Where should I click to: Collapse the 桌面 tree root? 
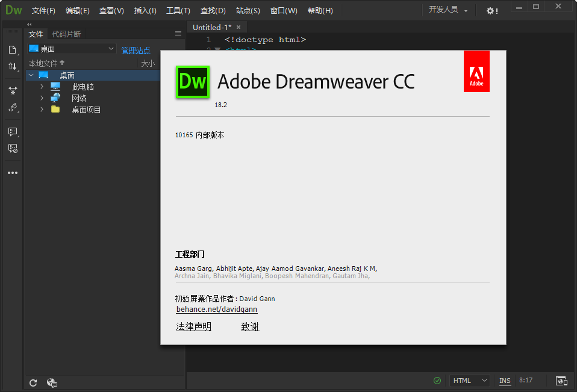coord(31,75)
